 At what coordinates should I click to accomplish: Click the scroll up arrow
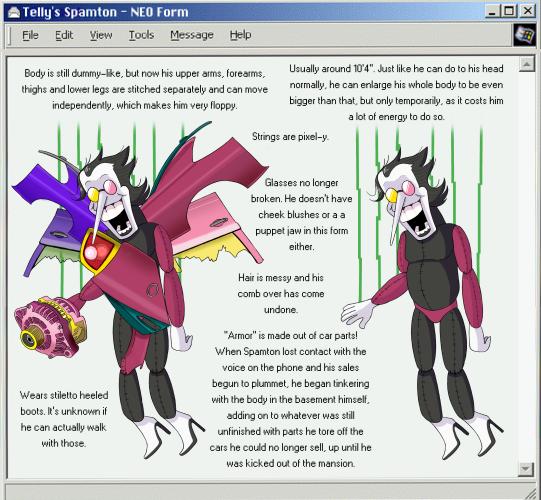pos(527,64)
